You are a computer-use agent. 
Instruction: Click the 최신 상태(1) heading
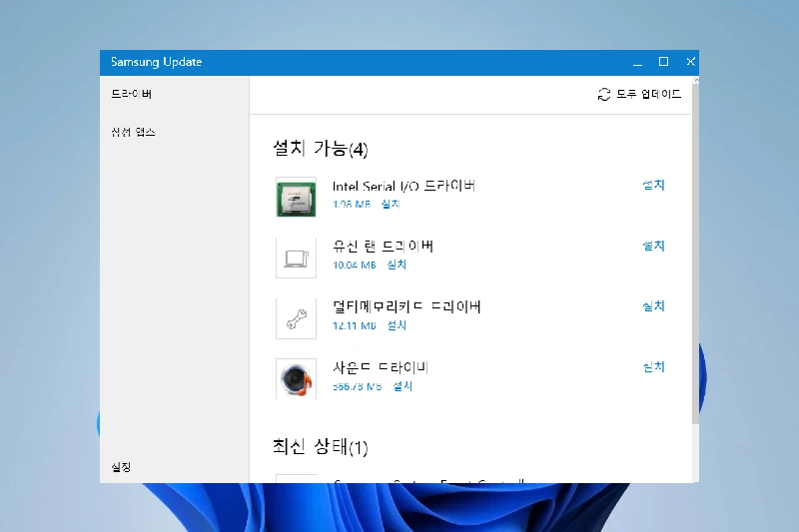(x=320, y=447)
